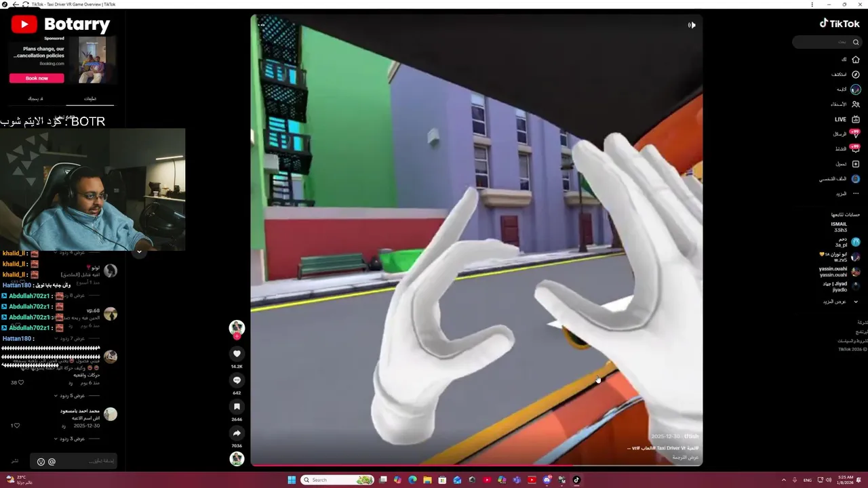Image resolution: width=868 pixels, height=488 pixels.
Task: Open File Explorer from the taskbar
Action: (427, 480)
